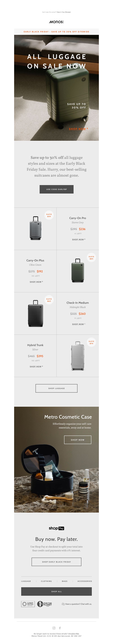Click the Monos logo at top
The width and height of the screenshot is (113, 644).
pyautogui.click(x=56, y=22)
